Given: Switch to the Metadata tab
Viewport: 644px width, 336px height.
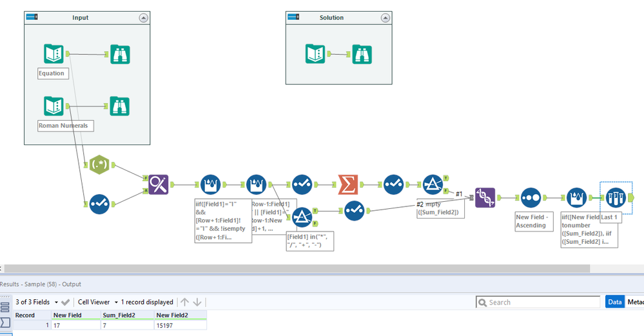Looking at the screenshot, I should [x=635, y=302].
